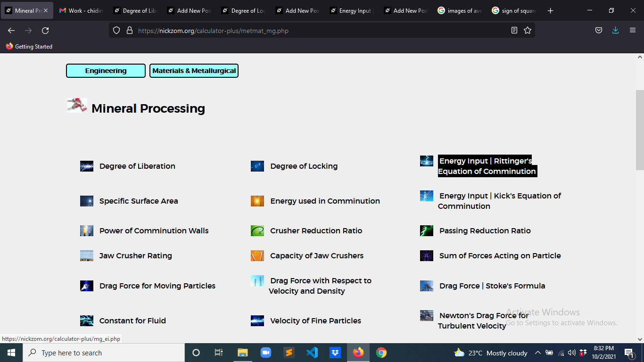Switch to the Energy Input tab
644x362 pixels.
(x=352, y=10)
